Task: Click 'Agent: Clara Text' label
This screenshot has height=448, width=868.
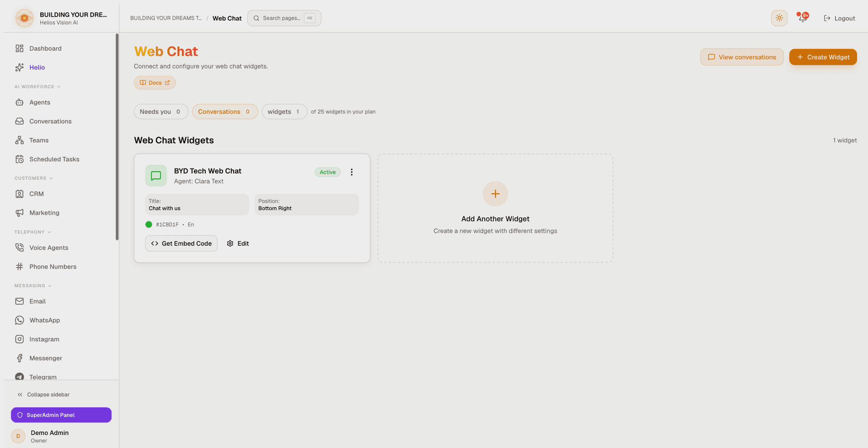Action: [198, 181]
